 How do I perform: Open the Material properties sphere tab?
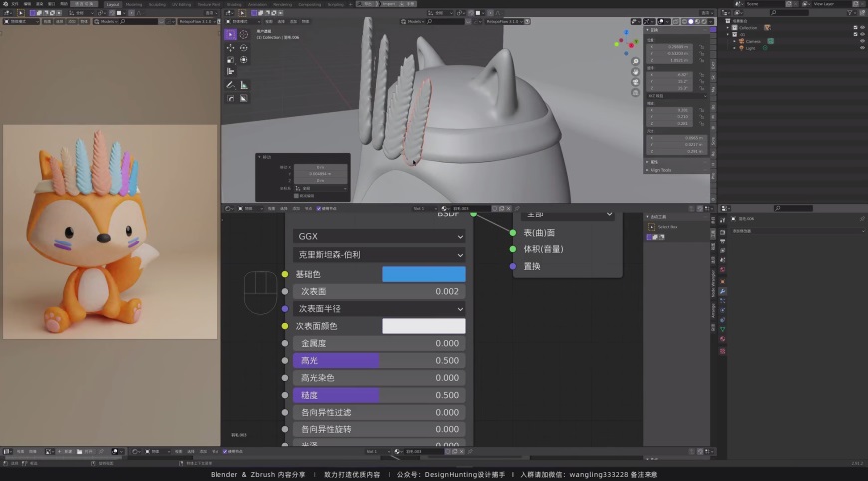coord(723,339)
